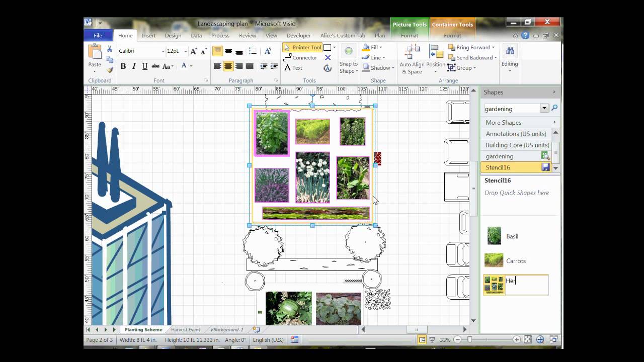Open the Pan & Zoom window
This screenshot has height=362, width=644.
pyautogui.click(x=540, y=340)
